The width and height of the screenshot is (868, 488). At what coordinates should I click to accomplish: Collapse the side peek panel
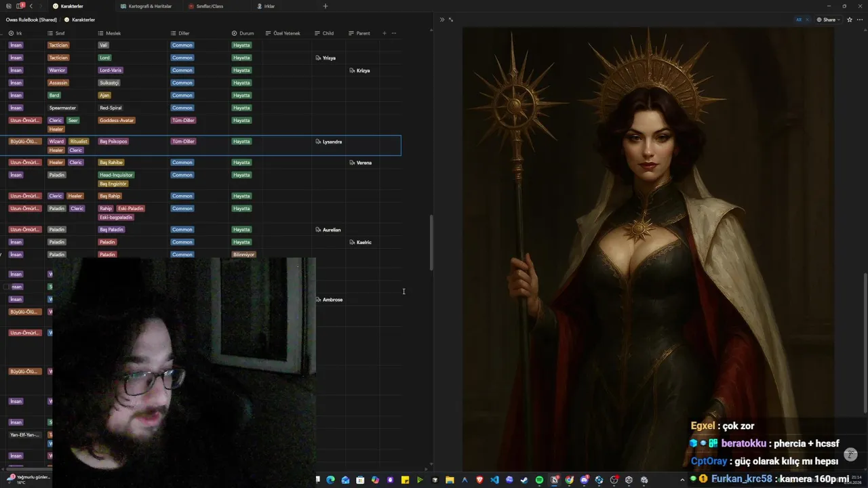coord(442,20)
